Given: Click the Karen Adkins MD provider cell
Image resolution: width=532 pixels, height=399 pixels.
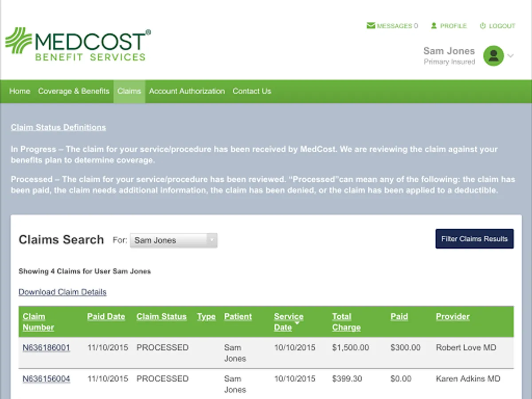Looking at the screenshot, I should (468, 379).
